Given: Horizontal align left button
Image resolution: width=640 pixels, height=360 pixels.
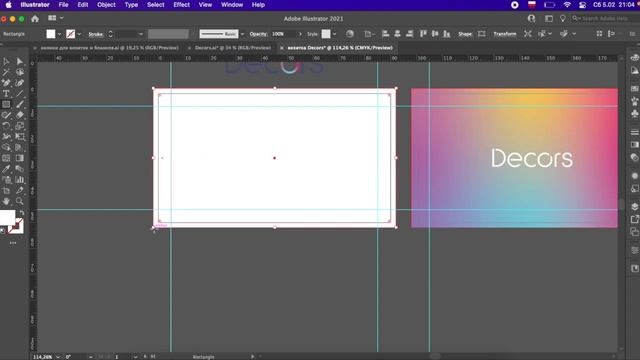Looking at the screenshot, I should click(385, 34).
